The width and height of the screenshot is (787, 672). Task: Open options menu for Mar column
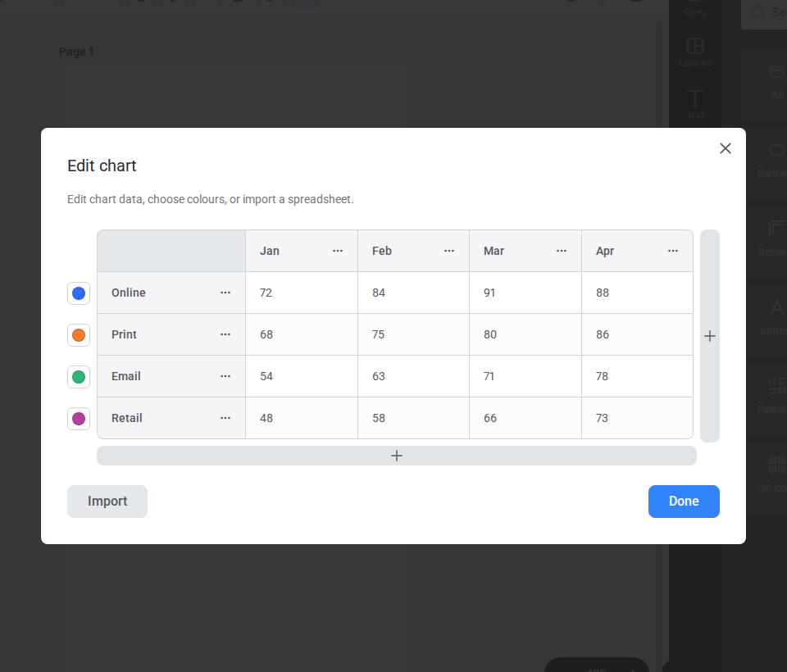pos(562,251)
